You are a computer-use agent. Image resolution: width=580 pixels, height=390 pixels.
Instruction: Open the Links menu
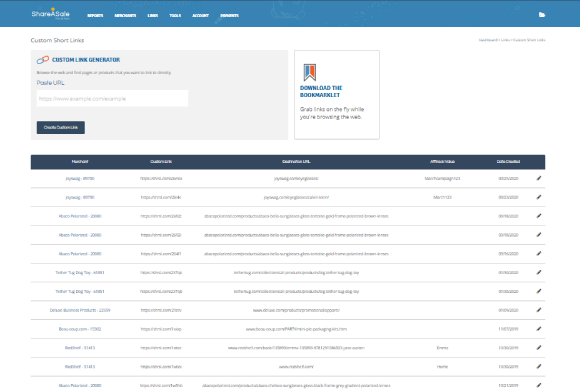[153, 16]
